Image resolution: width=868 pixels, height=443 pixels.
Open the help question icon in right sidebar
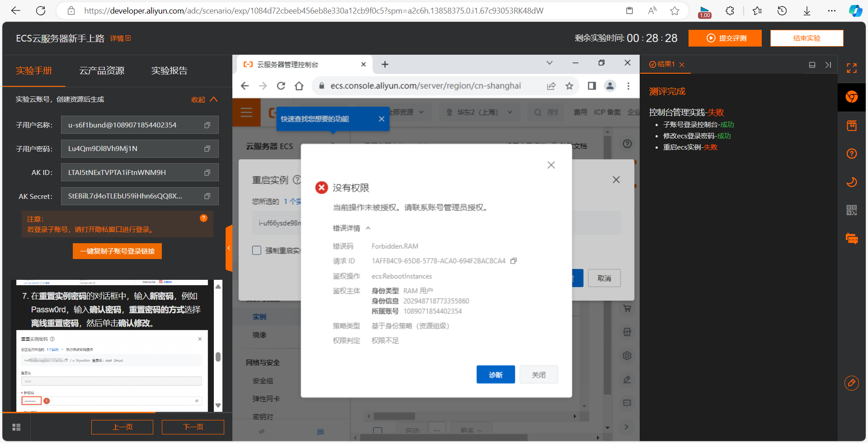pos(852,154)
